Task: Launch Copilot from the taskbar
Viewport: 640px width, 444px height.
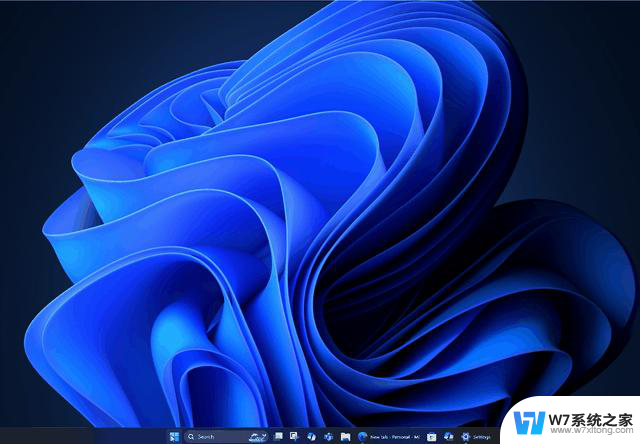Action: (311, 437)
